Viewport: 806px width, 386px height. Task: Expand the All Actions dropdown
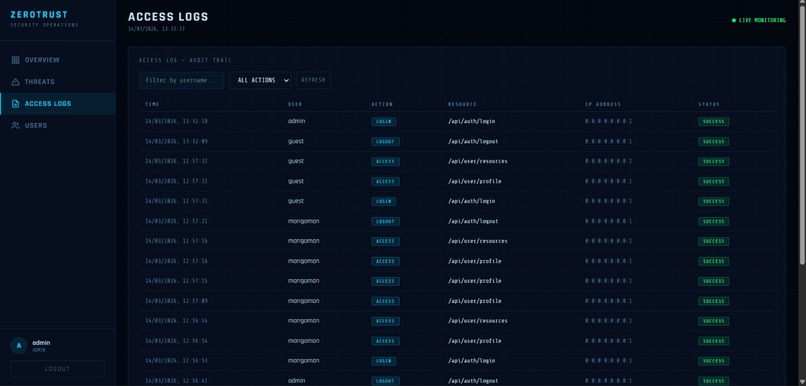coord(260,80)
